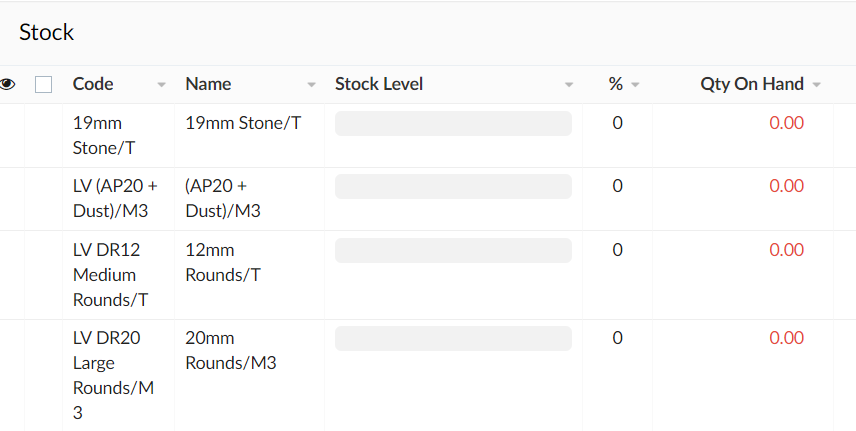Open the Code column dropdown arrow
856x431 pixels.
[x=161, y=85]
